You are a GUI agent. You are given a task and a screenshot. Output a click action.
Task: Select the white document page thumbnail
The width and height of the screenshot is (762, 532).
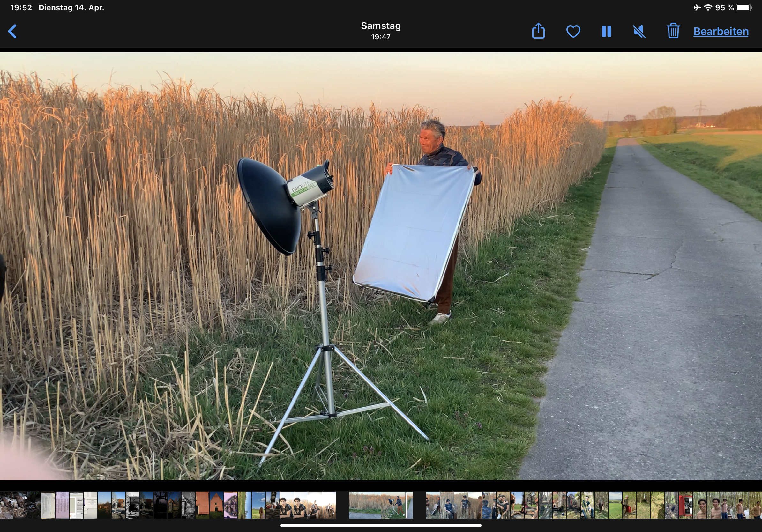click(x=48, y=505)
